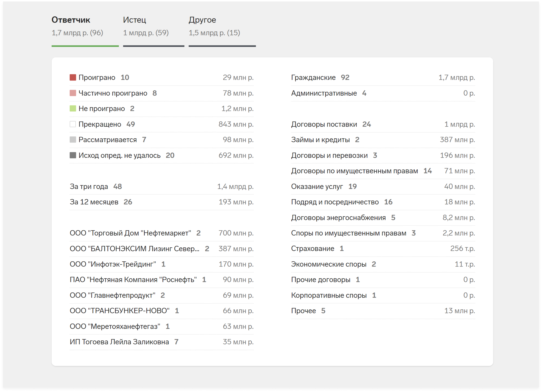Open the Проиграно cases link
Image resolution: width=542 pixels, height=392 pixels.
(x=97, y=77)
